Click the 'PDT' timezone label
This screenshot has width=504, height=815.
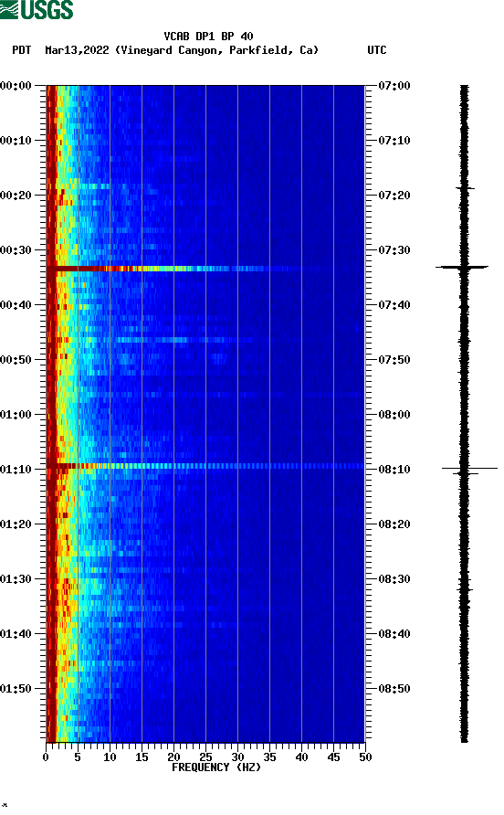tap(21, 50)
